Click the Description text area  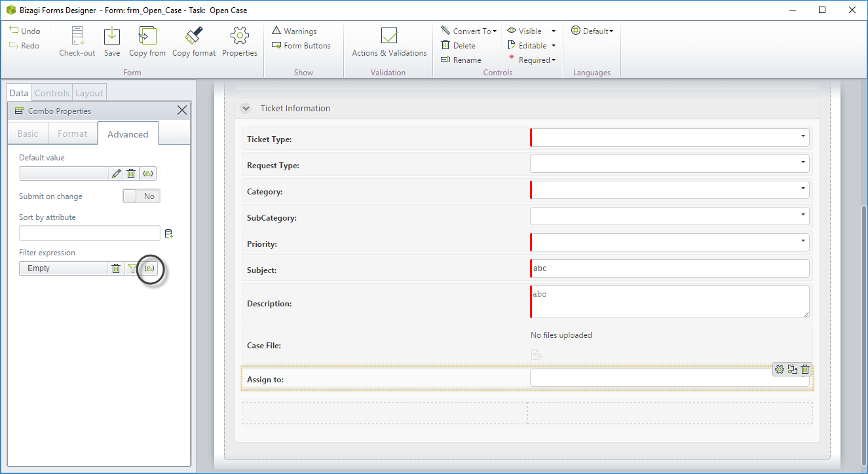(x=670, y=302)
